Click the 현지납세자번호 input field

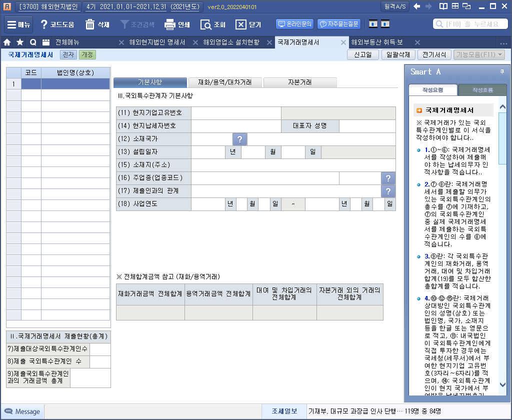tap(236, 126)
